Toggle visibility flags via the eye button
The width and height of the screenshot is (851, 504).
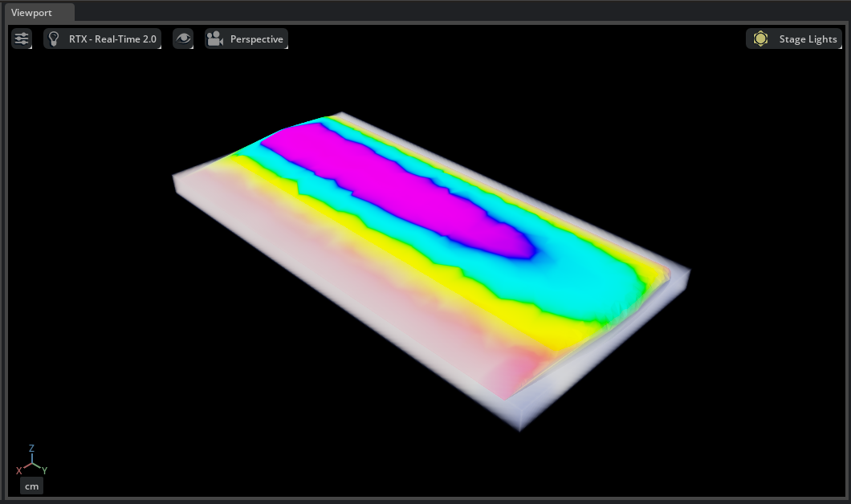183,38
